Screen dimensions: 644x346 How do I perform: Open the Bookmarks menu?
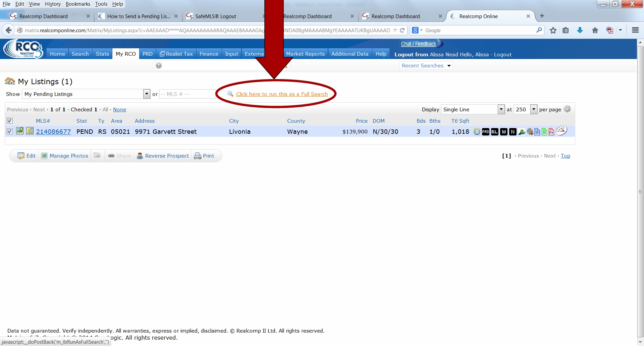point(78,4)
